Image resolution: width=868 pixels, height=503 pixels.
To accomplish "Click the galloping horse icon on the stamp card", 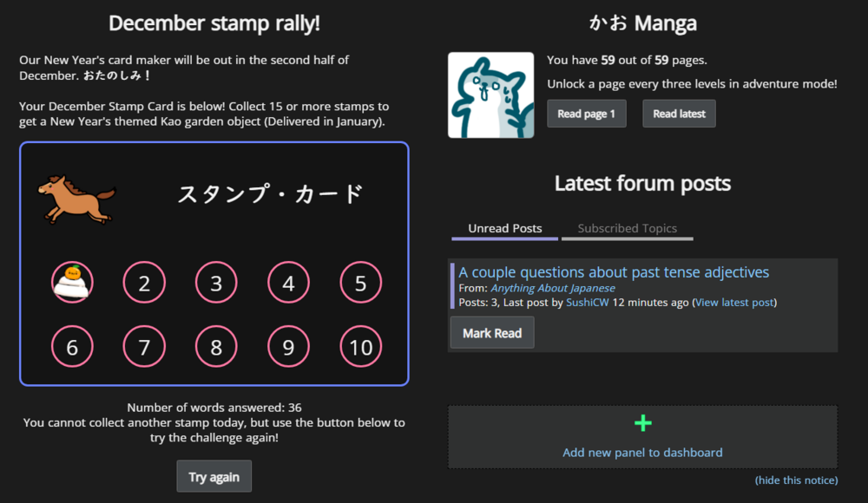I will pos(76,197).
